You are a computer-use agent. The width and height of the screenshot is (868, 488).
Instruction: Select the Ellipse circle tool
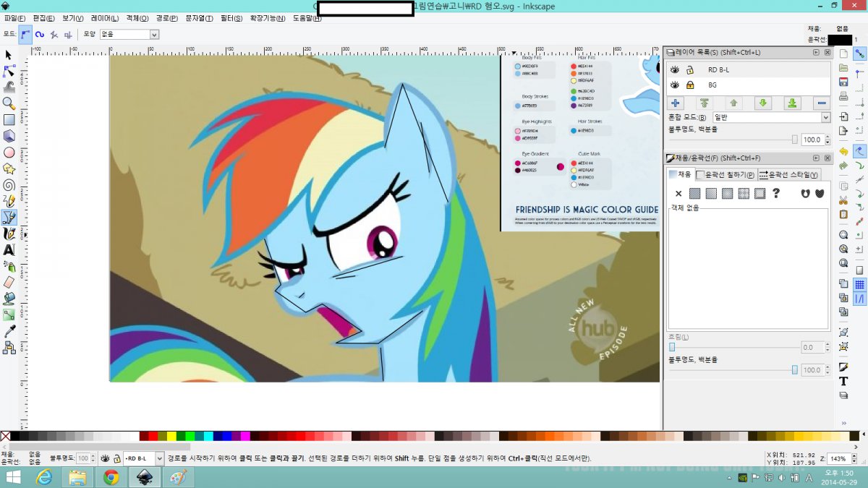(x=9, y=153)
